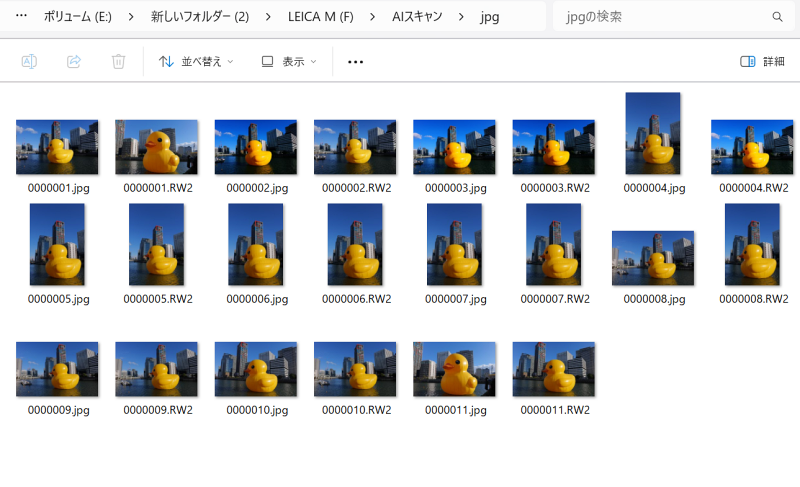The width and height of the screenshot is (800, 487).
Task: Select thumbnail of 0000011.RW2
Action: click(x=554, y=369)
